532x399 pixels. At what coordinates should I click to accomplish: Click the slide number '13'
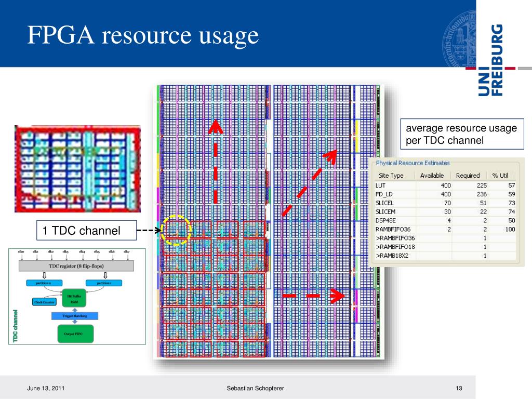[459, 388]
